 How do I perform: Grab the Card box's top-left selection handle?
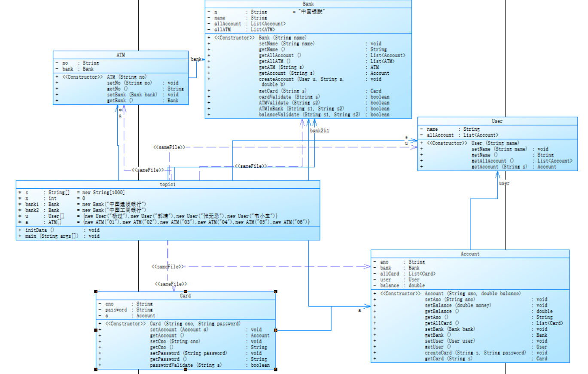pyautogui.click(x=96, y=291)
